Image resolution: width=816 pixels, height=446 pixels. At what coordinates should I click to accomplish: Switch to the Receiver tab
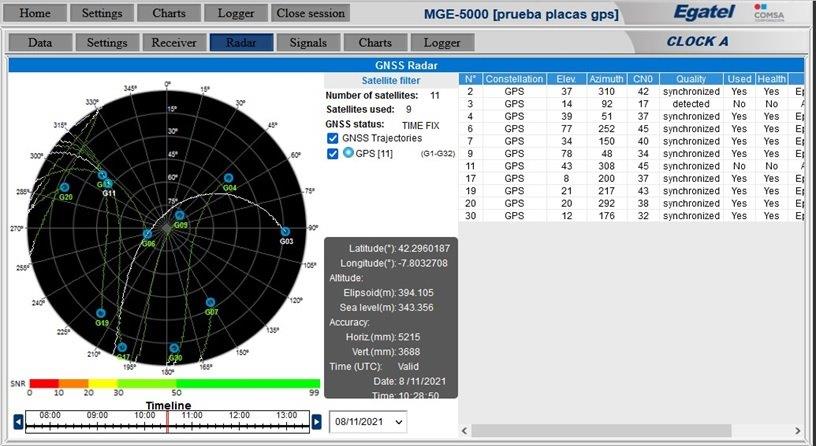[x=174, y=43]
